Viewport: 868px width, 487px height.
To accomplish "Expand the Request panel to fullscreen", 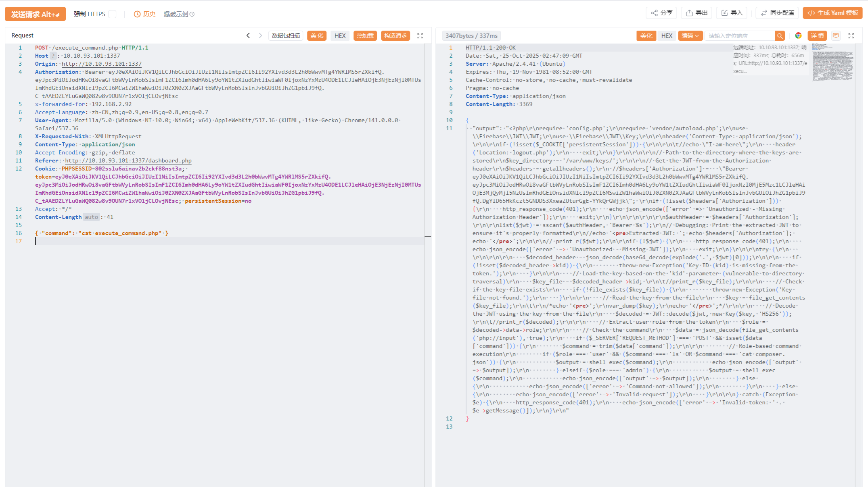I will click(x=420, y=35).
